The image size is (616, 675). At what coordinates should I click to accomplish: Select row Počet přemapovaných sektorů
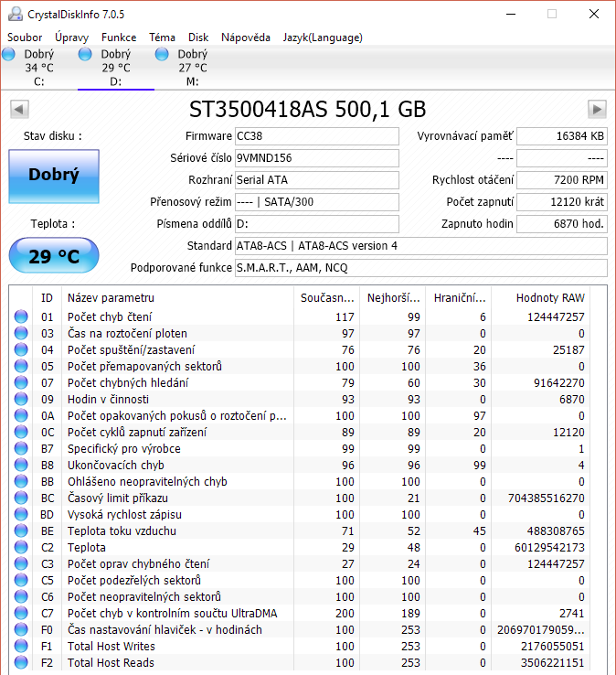300,367
